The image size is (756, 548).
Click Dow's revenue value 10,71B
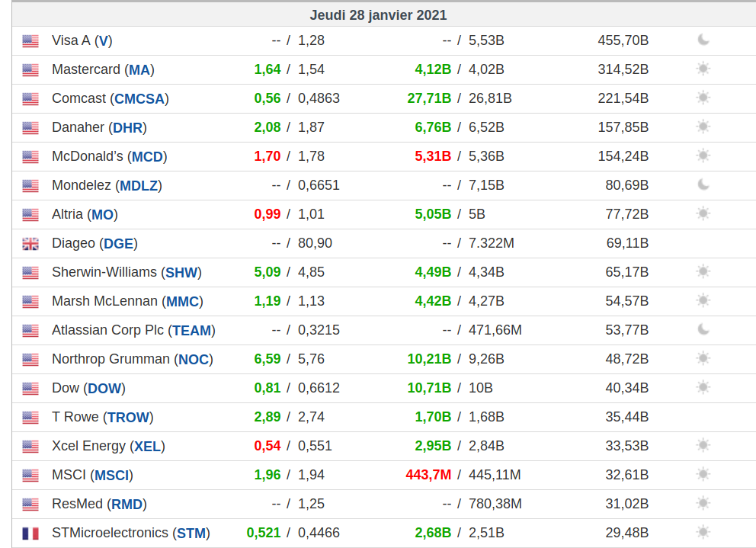coord(429,388)
